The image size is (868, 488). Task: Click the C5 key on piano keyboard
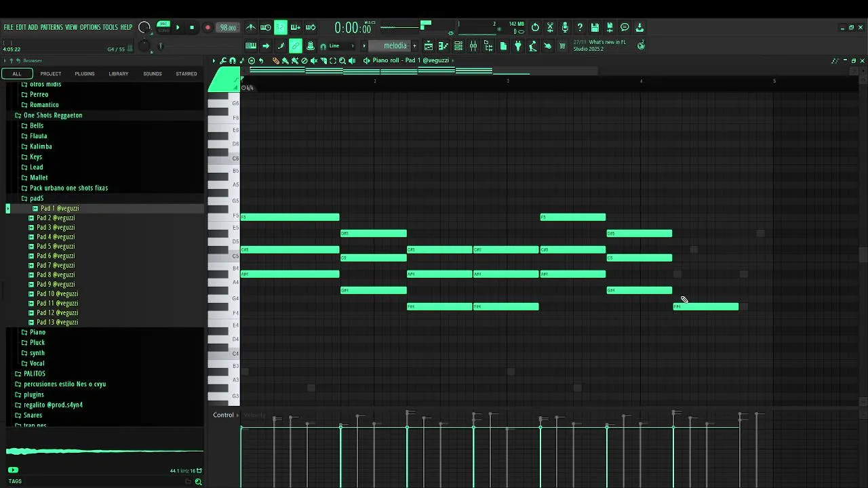point(223,256)
